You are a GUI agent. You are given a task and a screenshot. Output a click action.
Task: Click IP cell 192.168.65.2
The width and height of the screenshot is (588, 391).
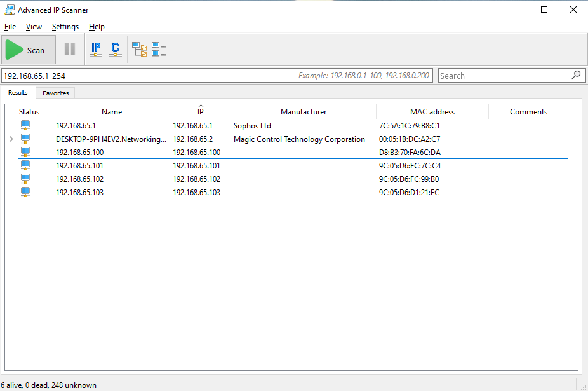coord(193,139)
